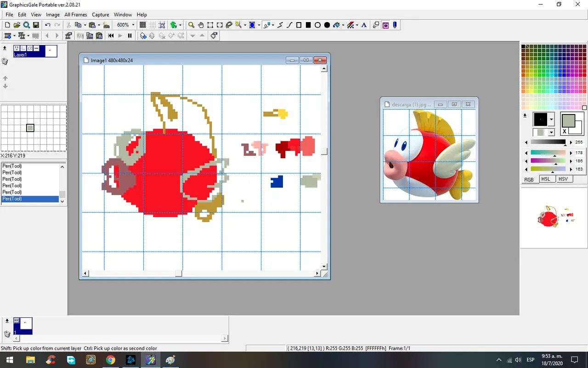588x368 pixels.
Task: Select the last Pen(Tool) history entry
Action: pyautogui.click(x=30, y=199)
